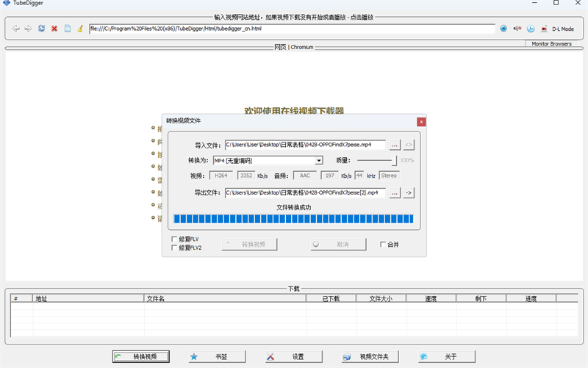Click the 文件名 column header
Screen dimensions: 588x368
[x=156, y=299]
